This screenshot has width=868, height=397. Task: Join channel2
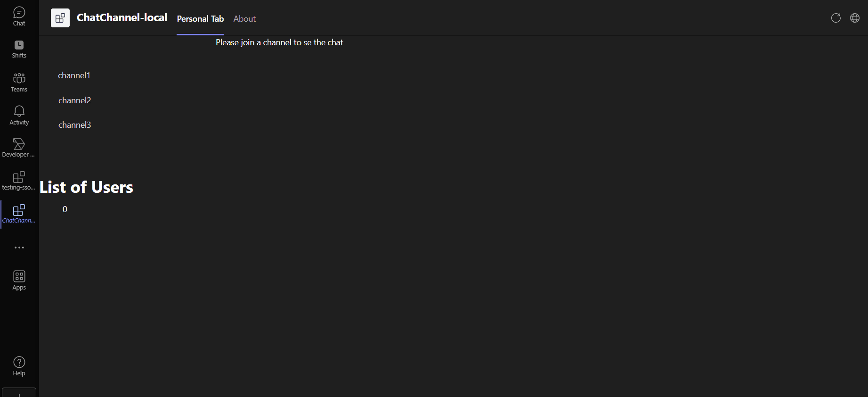[x=74, y=100]
